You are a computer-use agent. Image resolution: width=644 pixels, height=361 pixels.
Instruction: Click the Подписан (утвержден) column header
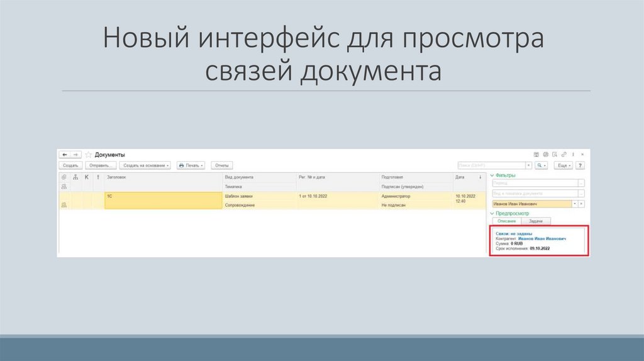[x=416, y=186]
